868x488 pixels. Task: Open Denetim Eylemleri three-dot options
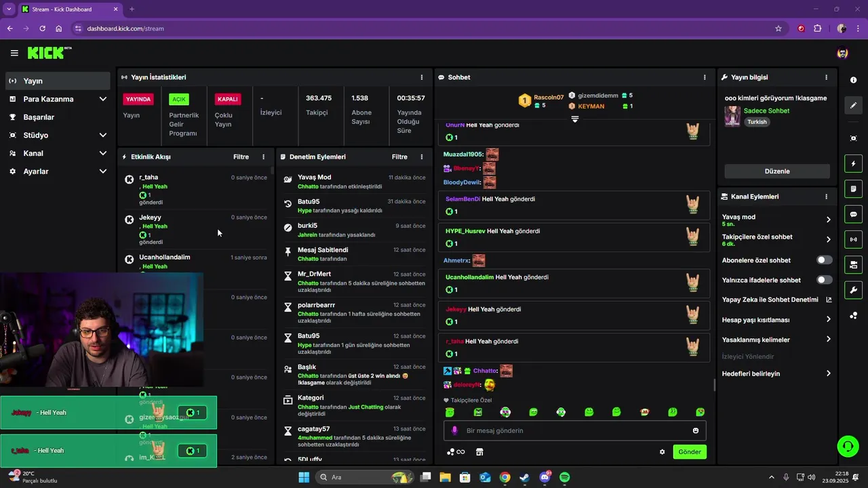(x=421, y=157)
